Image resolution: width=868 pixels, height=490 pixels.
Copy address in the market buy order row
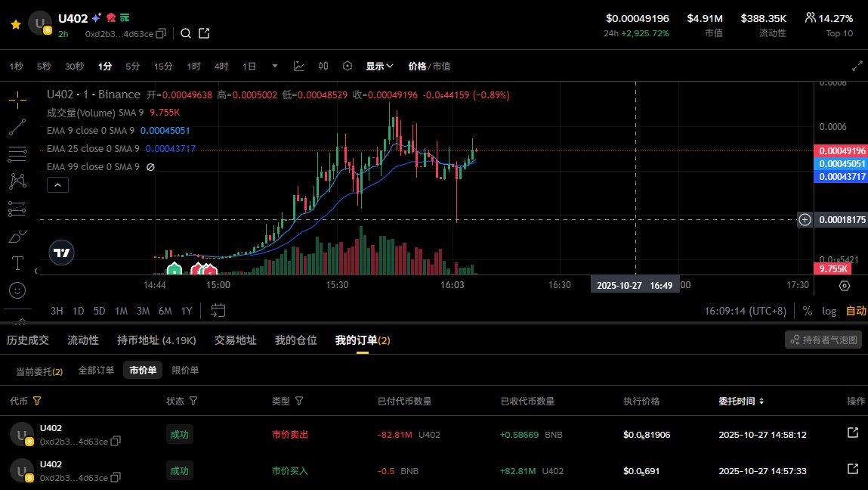pyautogui.click(x=116, y=477)
